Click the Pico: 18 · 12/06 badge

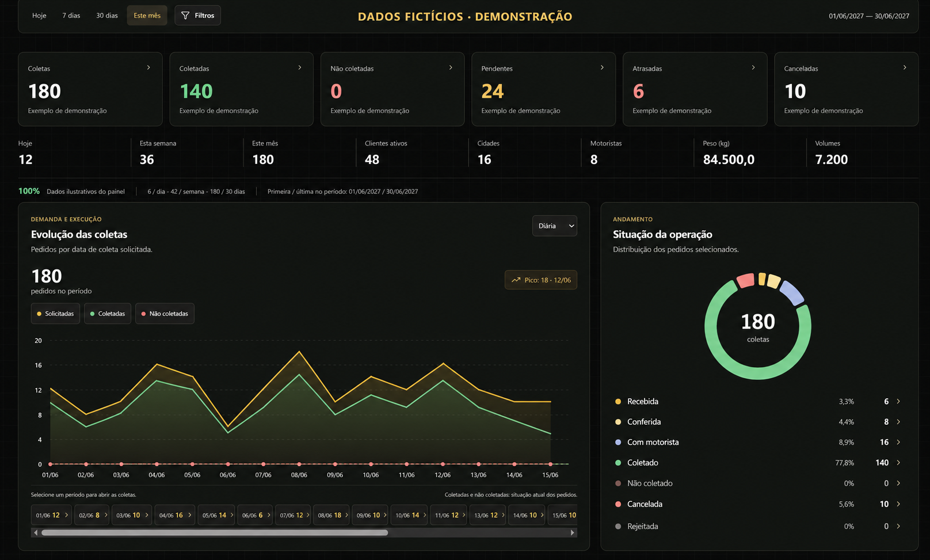541,280
